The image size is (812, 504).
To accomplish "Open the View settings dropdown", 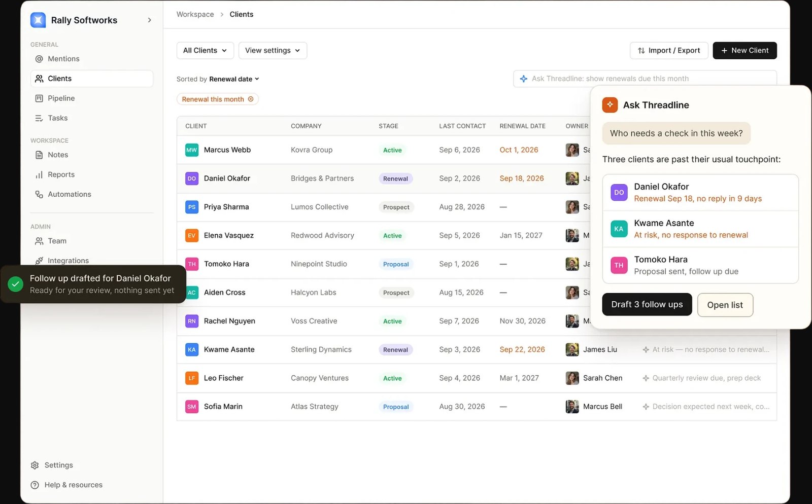I will [x=273, y=51].
